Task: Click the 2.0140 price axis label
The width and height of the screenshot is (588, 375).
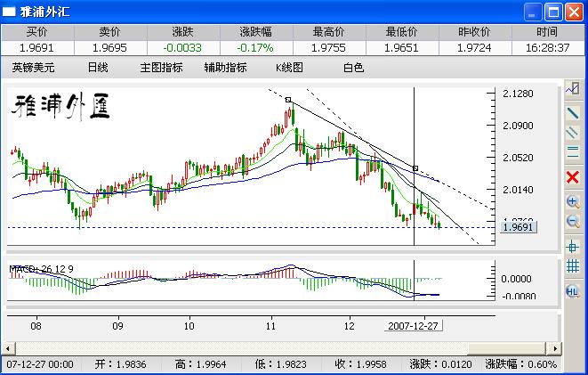Action: [518, 190]
